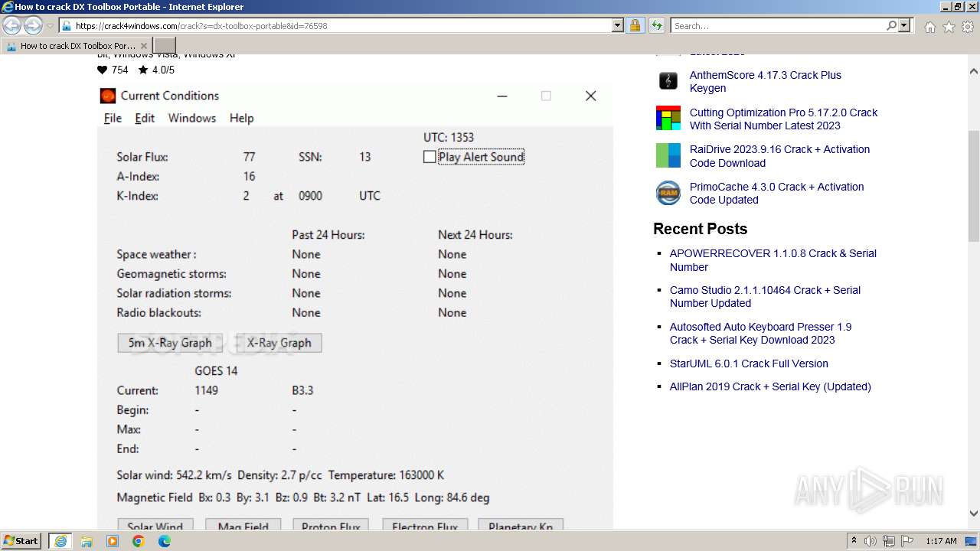The width and height of the screenshot is (980, 551).
Task: Open AllPlan 2019 Crack post
Action: [770, 386]
